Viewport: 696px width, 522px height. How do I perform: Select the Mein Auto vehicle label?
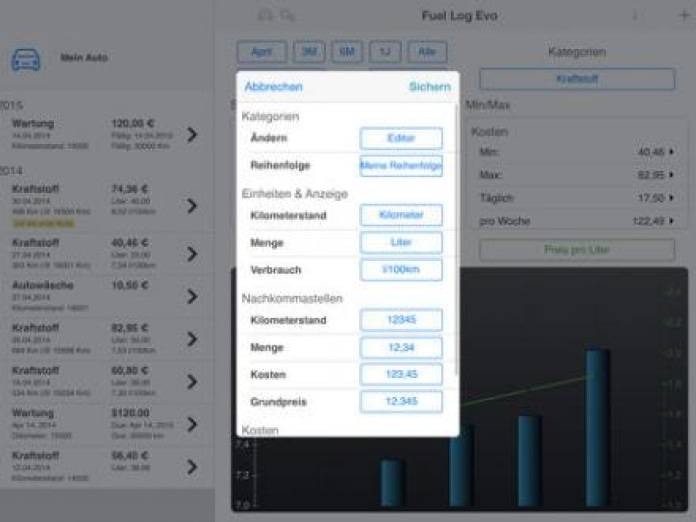click(84, 57)
